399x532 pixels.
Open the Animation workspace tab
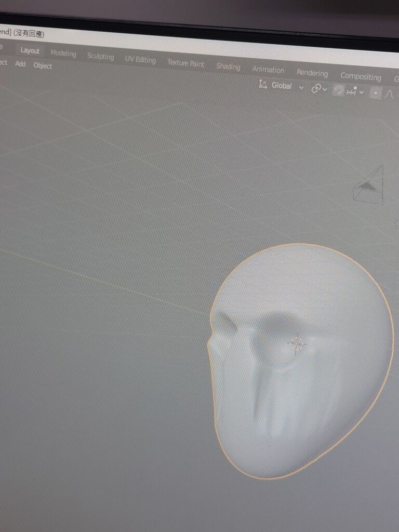point(268,70)
